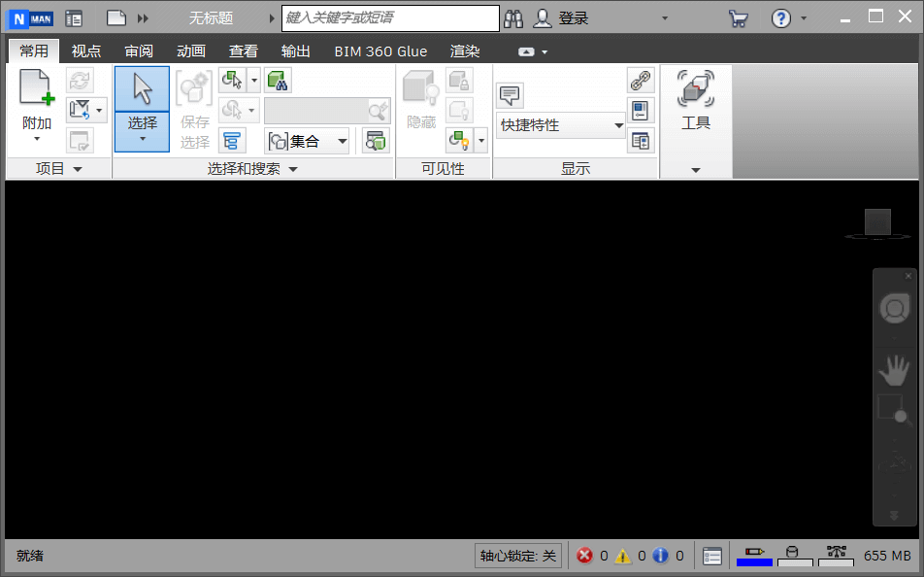The image size is (924, 577).
Task: Select the Pan hand tool in navigation bar
Action: [893, 369]
